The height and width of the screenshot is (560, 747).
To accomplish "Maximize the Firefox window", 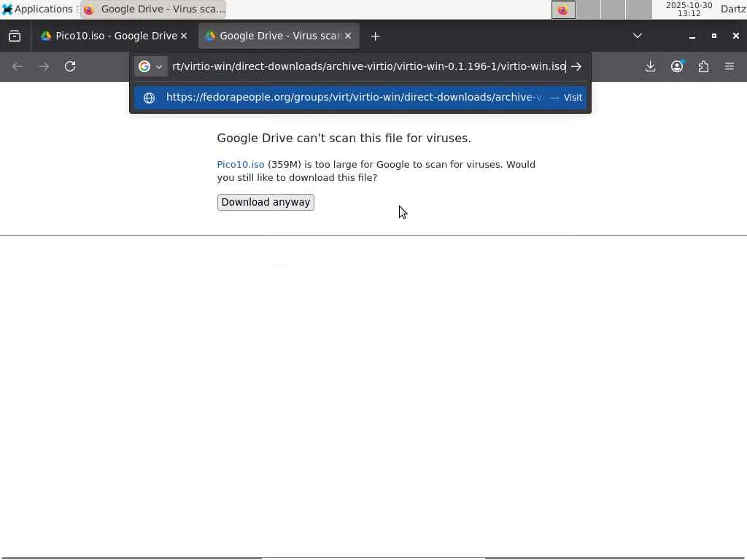I will point(714,36).
